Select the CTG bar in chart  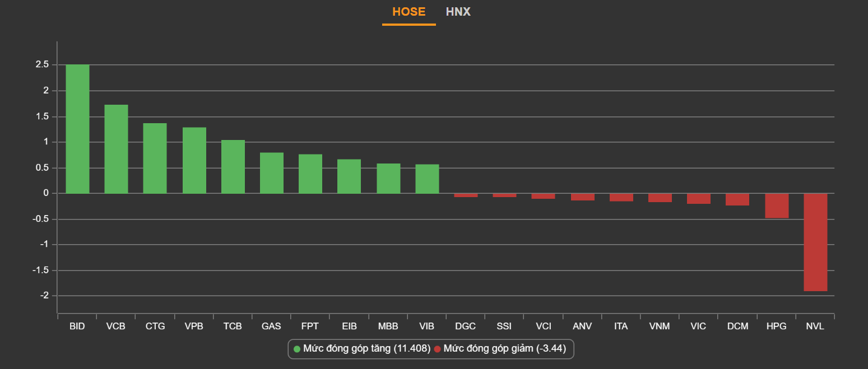pos(155,158)
